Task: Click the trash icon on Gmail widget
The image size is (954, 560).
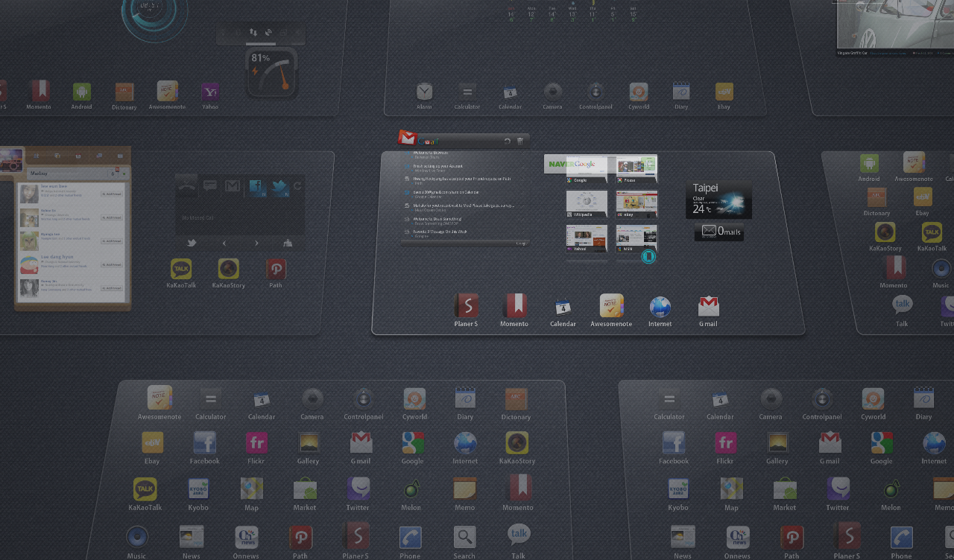Action: [x=520, y=141]
